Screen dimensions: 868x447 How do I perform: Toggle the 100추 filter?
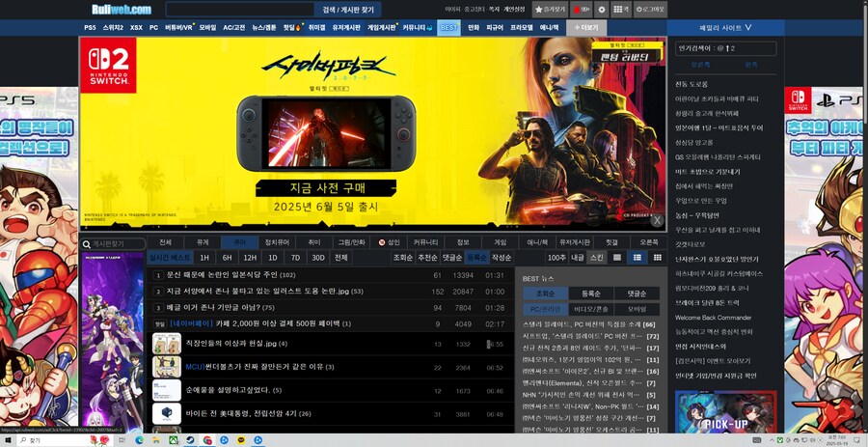click(x=556, y=258)
